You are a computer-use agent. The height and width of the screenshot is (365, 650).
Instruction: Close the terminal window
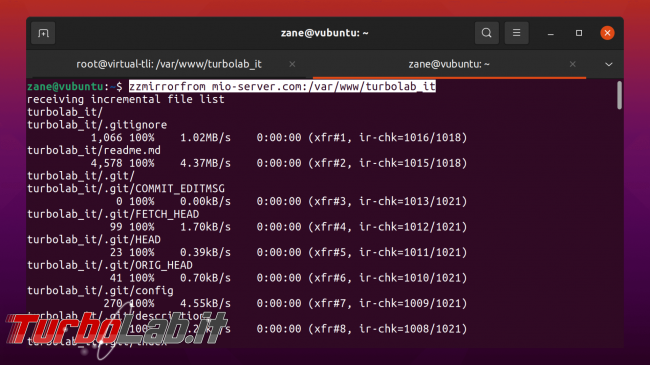[607, 33]
